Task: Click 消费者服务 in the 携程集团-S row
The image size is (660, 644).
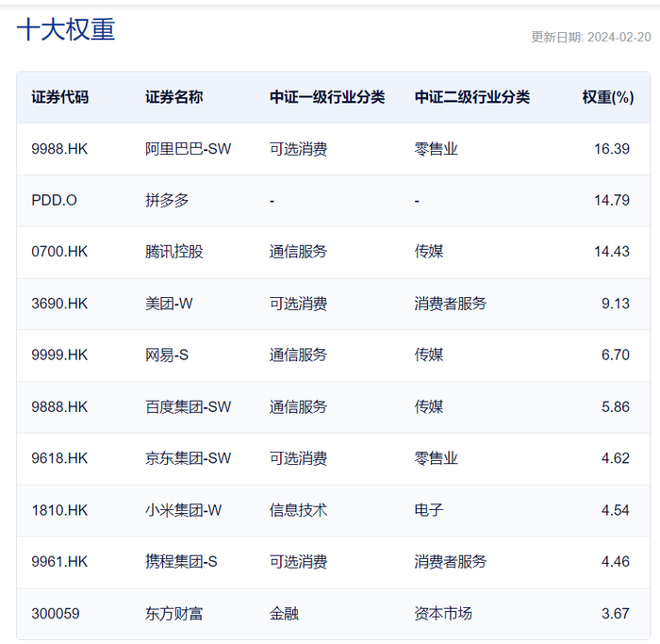Action: (x=451, y=562)
